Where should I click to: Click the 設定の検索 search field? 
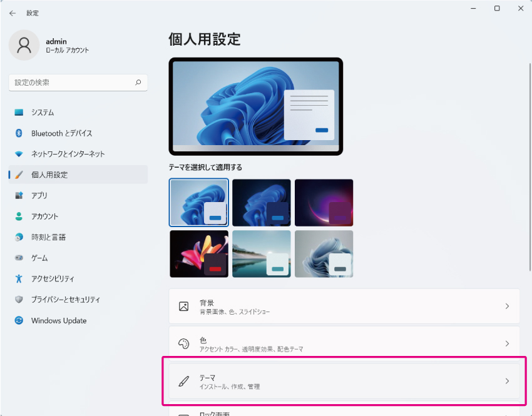click(x=78, y=83)
